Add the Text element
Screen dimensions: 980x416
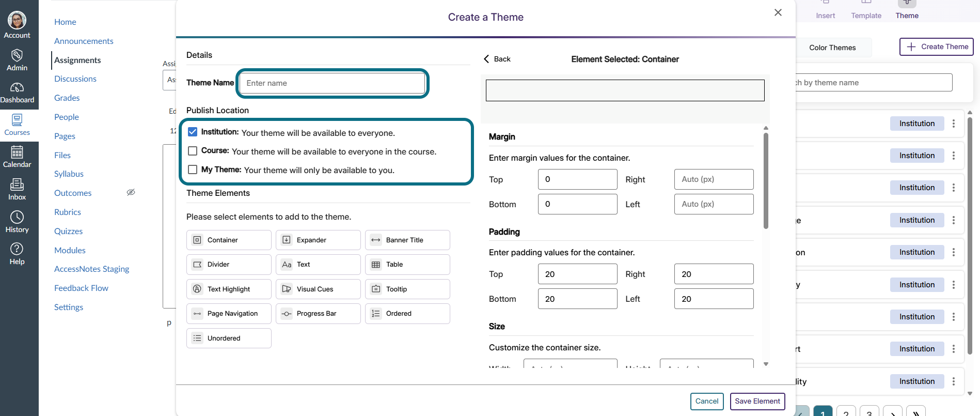(x=318, y=265)
